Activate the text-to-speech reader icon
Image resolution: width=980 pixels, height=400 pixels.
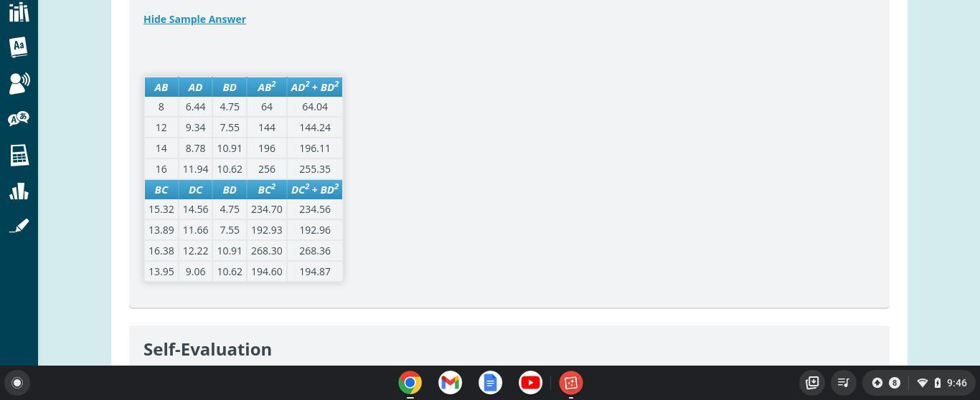tap(19, 83)
